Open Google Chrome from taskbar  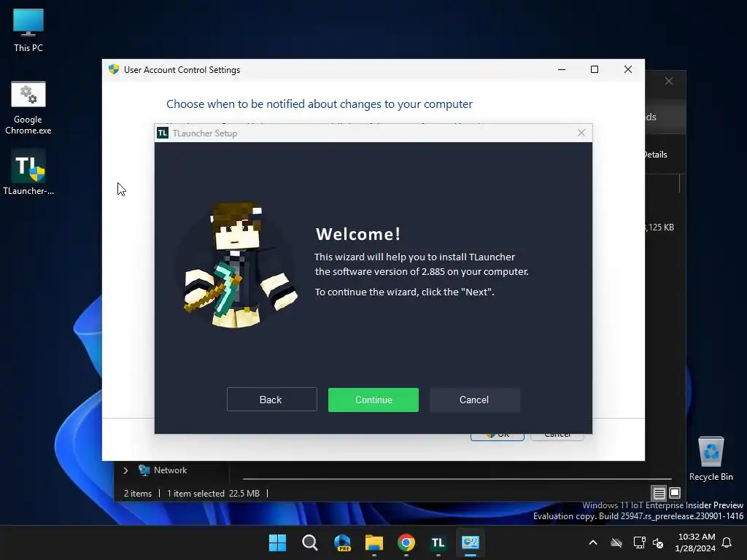click(x=406, y=542)
